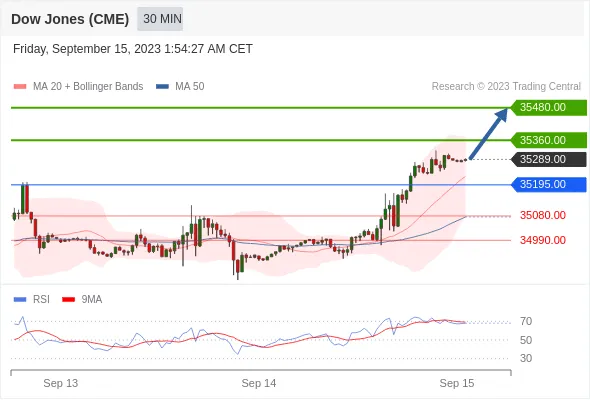The height and width of the screenshot is (400, 590).
Task: Click the 35360.00 resistance price tag
Action: (549, 140)
